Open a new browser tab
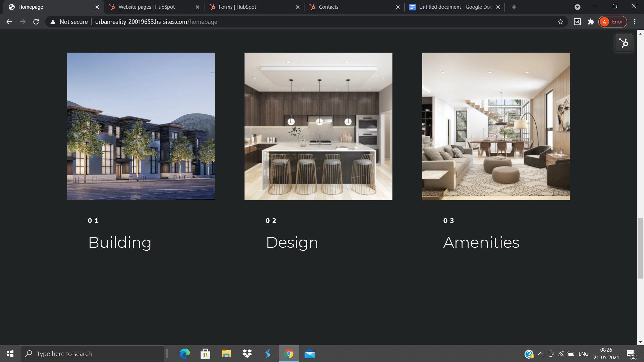Image resolution: width=644 pixels, height=362 pixels. [514, 7]
